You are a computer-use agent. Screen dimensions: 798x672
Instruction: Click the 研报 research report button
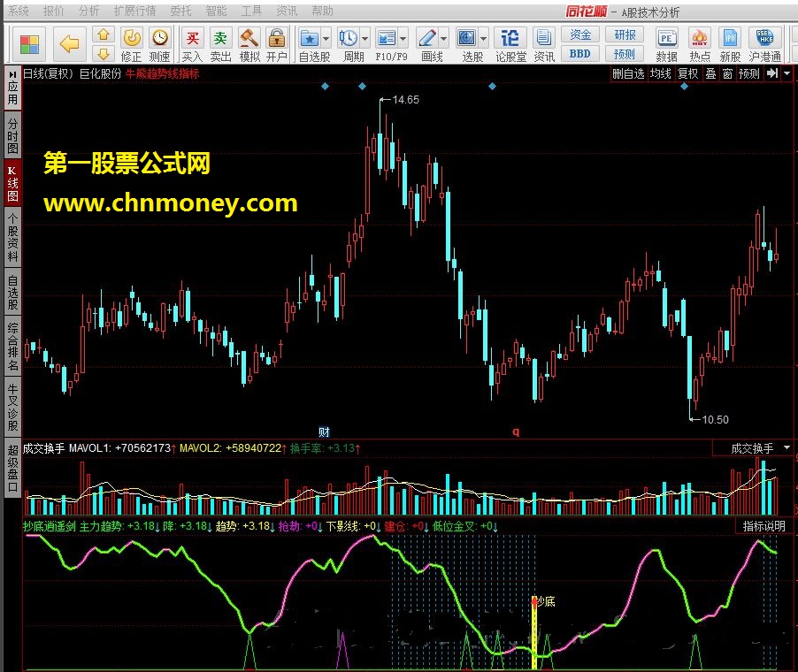(625, 34)
